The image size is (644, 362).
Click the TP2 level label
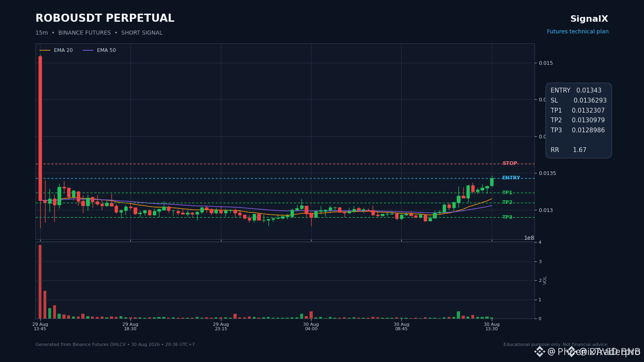[x=507, y=202]
